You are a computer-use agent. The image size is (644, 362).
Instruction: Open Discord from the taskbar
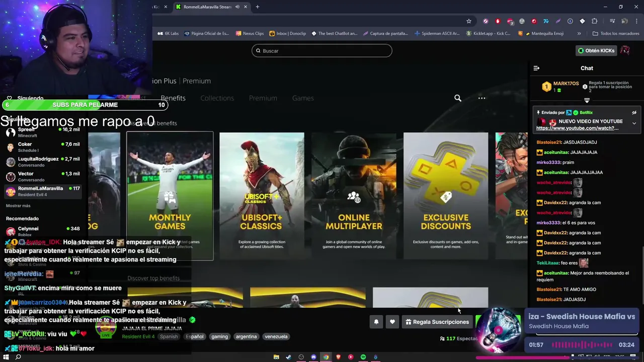[313, 357]
